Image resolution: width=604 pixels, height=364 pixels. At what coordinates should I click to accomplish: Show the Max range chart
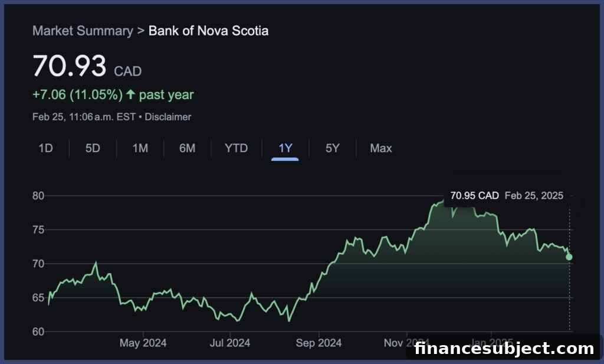click(x=380, y=148)
